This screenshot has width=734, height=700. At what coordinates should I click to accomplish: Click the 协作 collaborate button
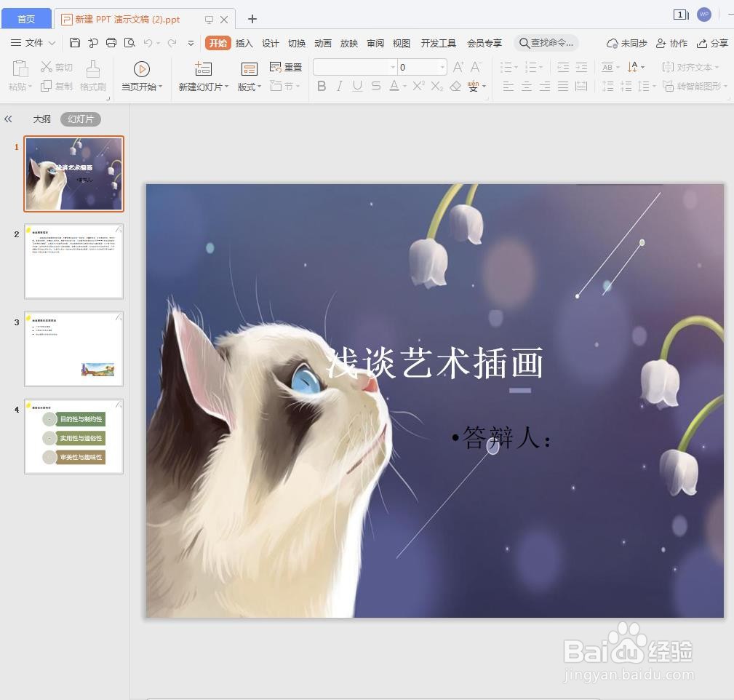(x=671, y=43)
